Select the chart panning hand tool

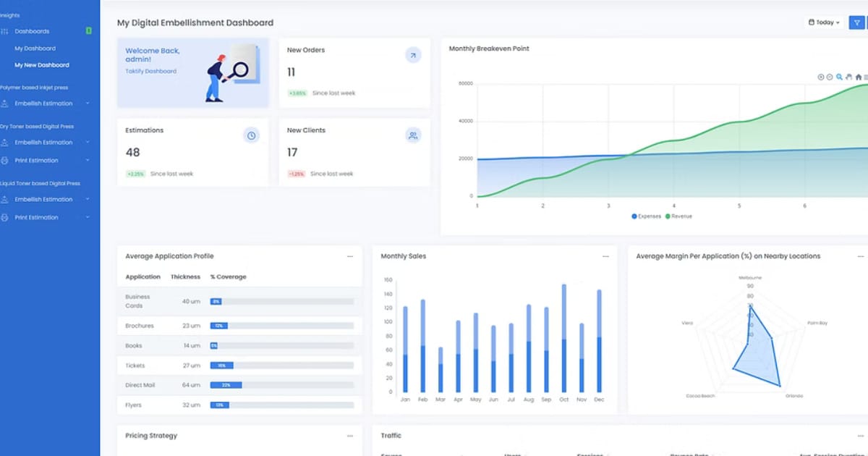pos(849,77)
